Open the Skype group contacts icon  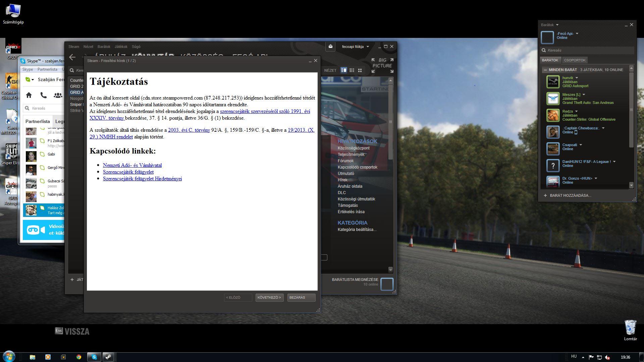(58, 95)
